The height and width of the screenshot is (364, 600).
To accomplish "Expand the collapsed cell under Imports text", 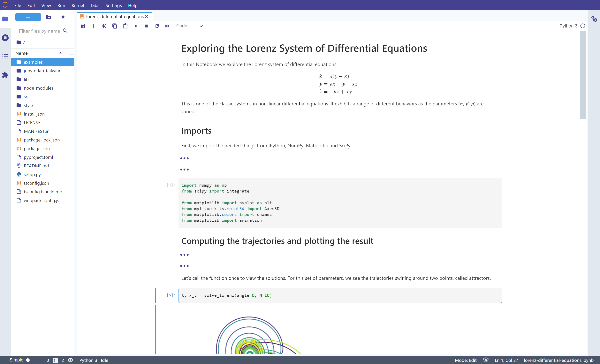I will tap(184, 158).
